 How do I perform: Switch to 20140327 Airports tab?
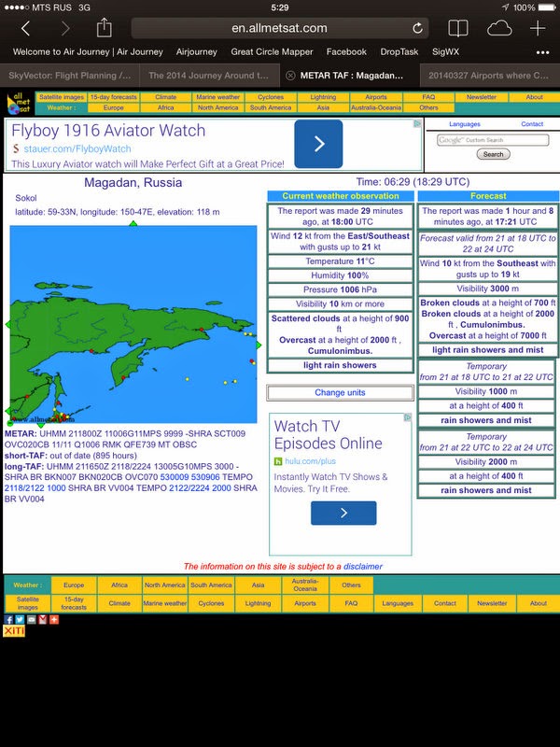tap(490, 76)
